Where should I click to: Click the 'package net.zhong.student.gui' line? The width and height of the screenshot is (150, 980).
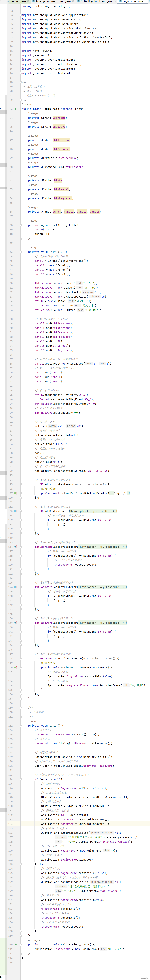46,6
